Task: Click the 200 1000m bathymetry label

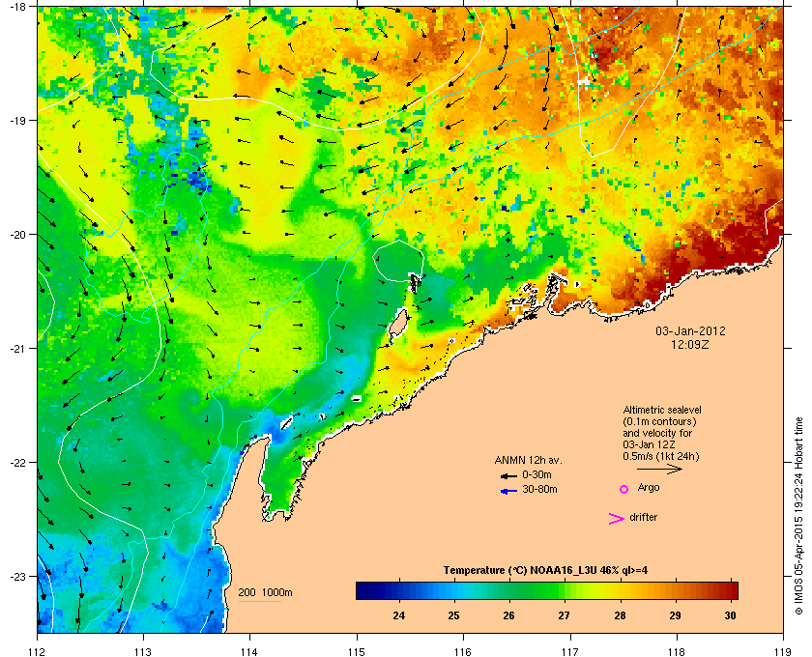Action: click(x=265, y=592)
